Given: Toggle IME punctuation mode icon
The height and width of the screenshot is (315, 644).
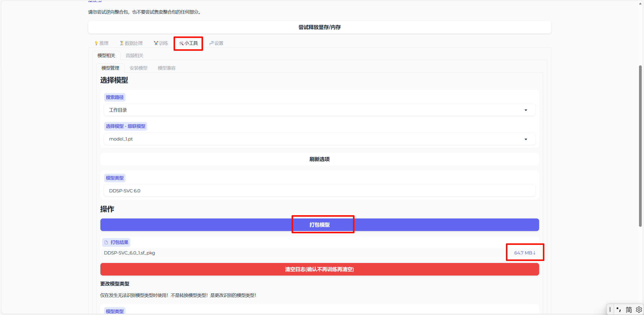Looking at the screenshot, I should coord(619,310).
